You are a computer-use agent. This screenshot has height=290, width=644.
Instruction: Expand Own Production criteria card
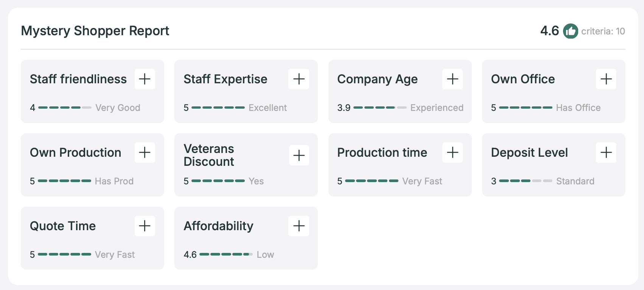click(x=145, y=153)
